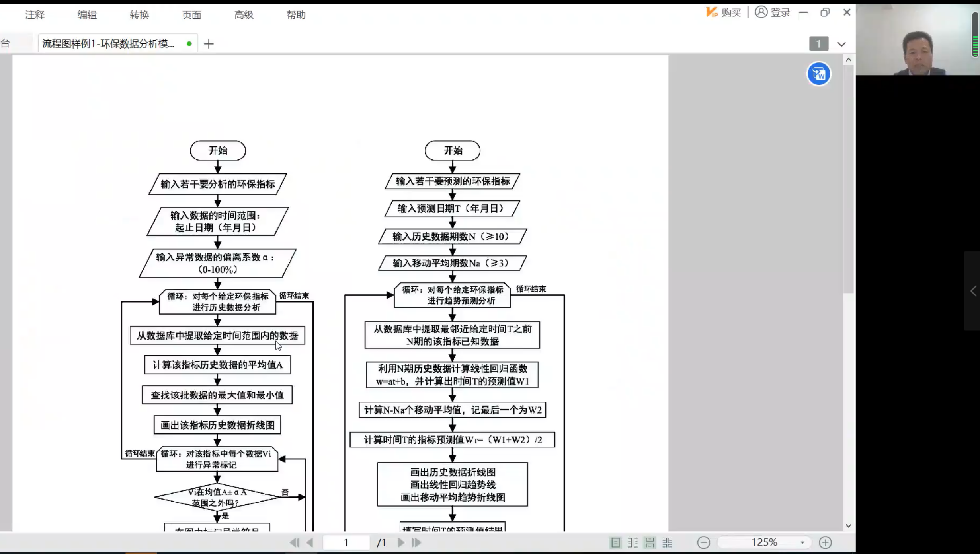Viewport: 980px width, 554px height.
Task: Expand the tab list chevron near the page counter
Action: pos(841,44)
